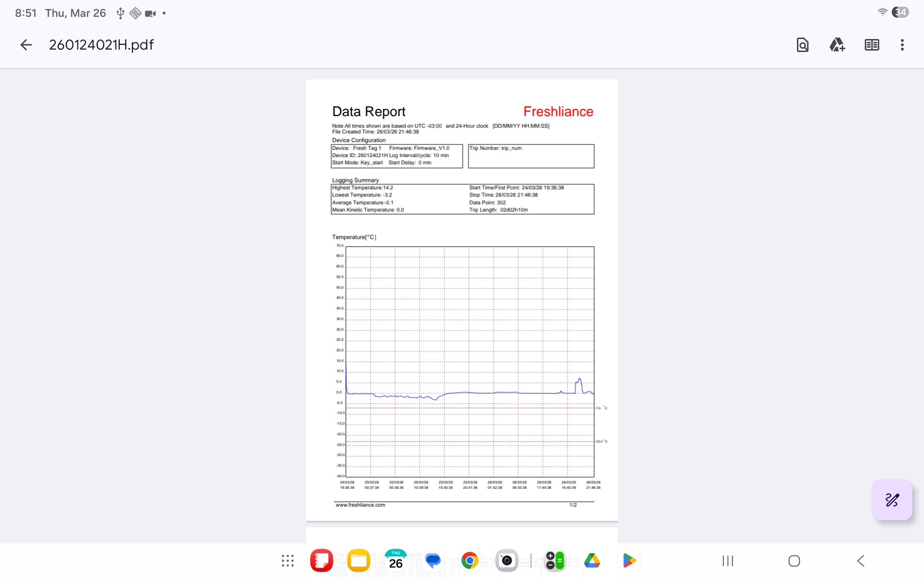Screen dimensions: 924x578
Task: Launch Google Play Store
Action: coord(629,561)
